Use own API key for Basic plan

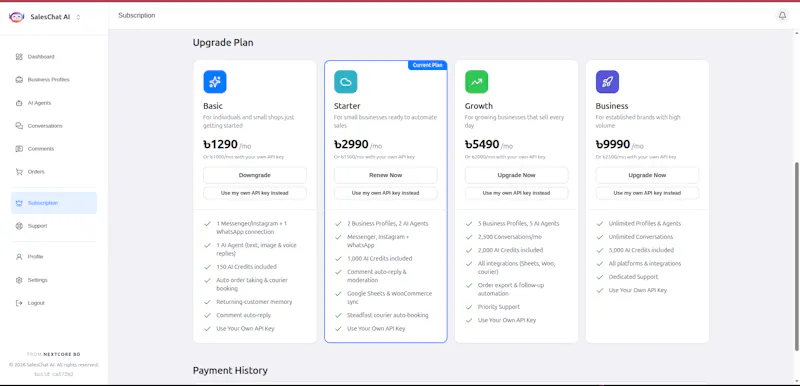click(255, 193)
